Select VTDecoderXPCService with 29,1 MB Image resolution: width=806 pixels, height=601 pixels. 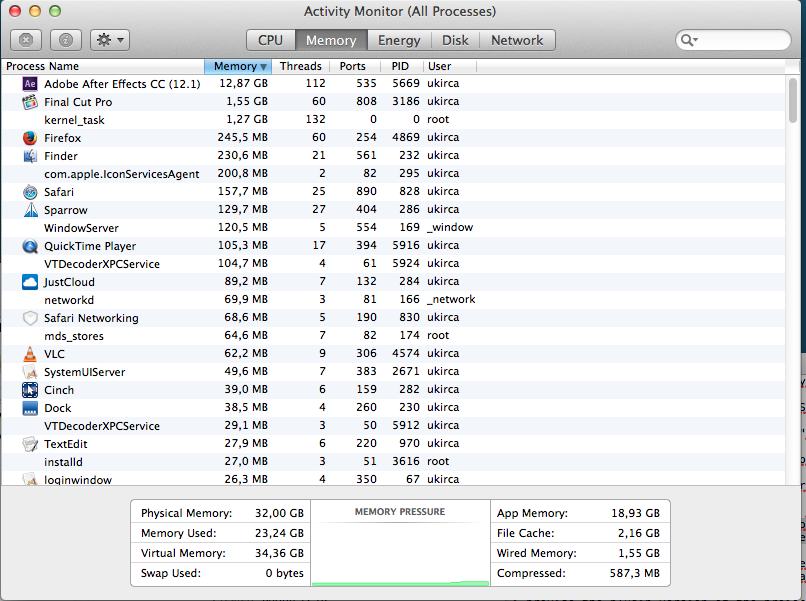coord(393,426)
